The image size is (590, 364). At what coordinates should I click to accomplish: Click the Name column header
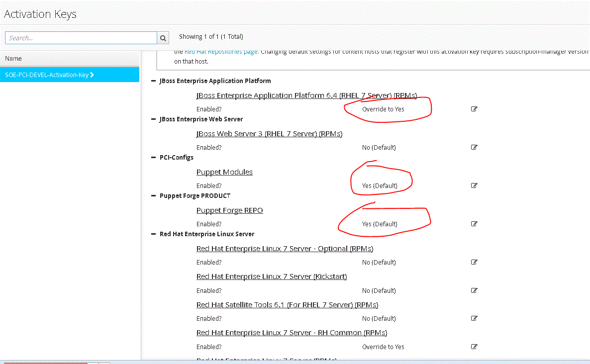[13, 59]
